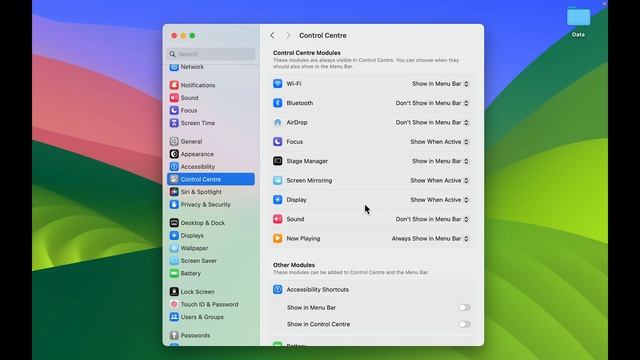Click the Lock Screen sidebar icon
Screen dimensions: 640x360
click(x=174, y=292)
